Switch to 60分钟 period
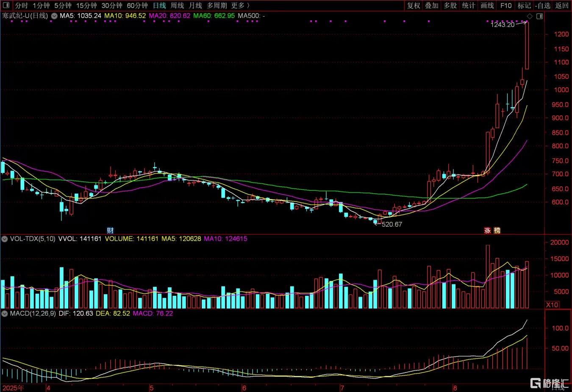Viewport: 572px width, 392px height. (137, 6)
